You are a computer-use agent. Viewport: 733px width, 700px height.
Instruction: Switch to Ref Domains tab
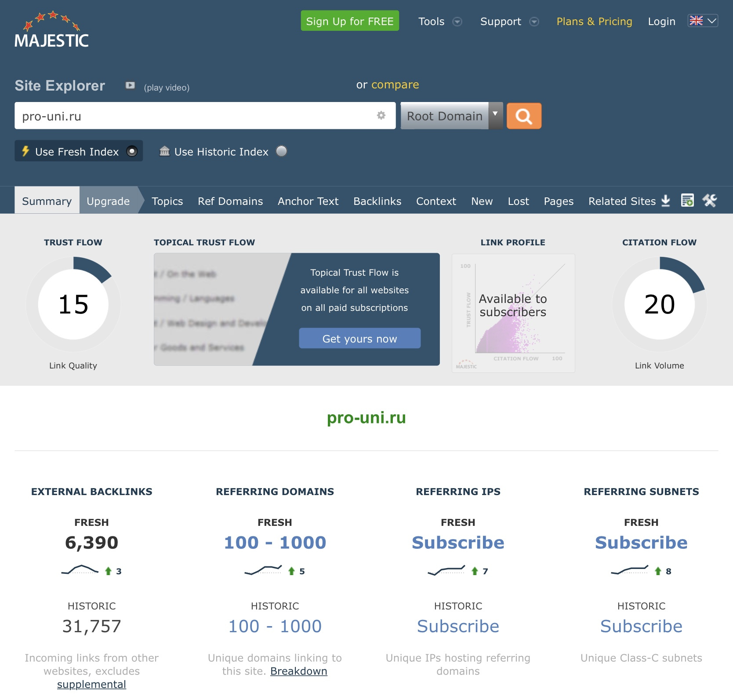[230, 201]
